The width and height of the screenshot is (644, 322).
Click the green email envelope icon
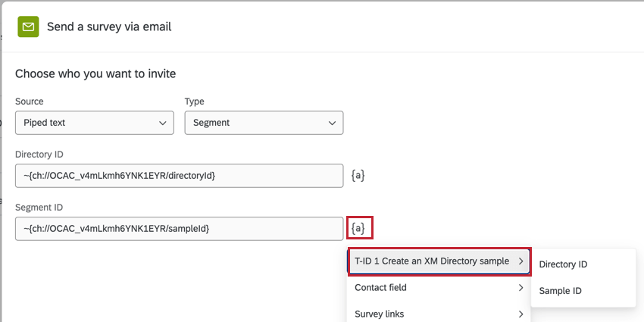point(28,27)
